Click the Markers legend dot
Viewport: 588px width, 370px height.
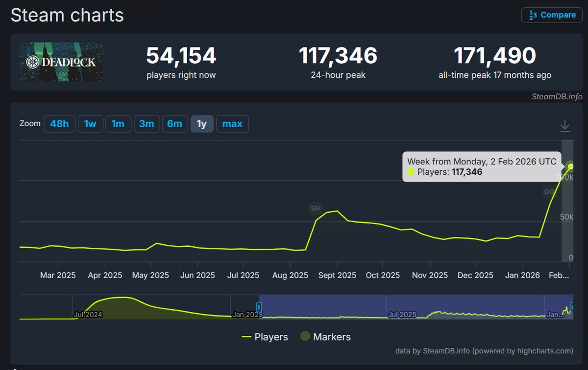pos(306,337)
